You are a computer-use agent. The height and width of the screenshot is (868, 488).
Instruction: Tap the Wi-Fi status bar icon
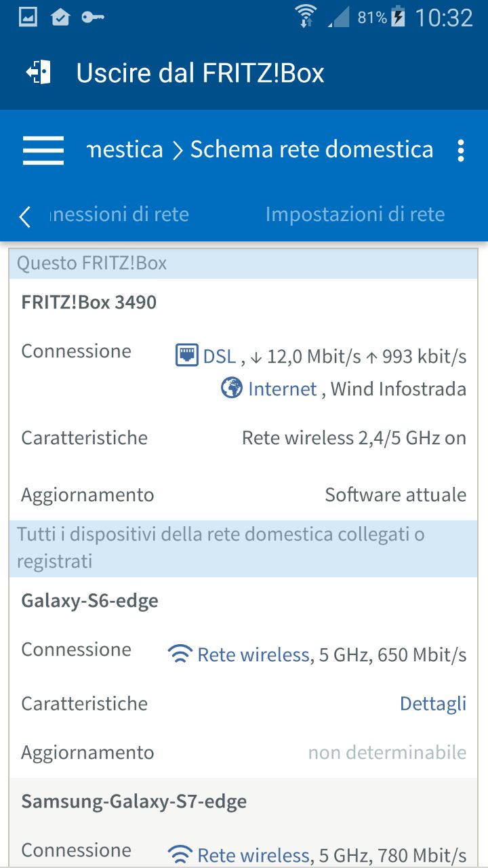click(x=306, y=17)
